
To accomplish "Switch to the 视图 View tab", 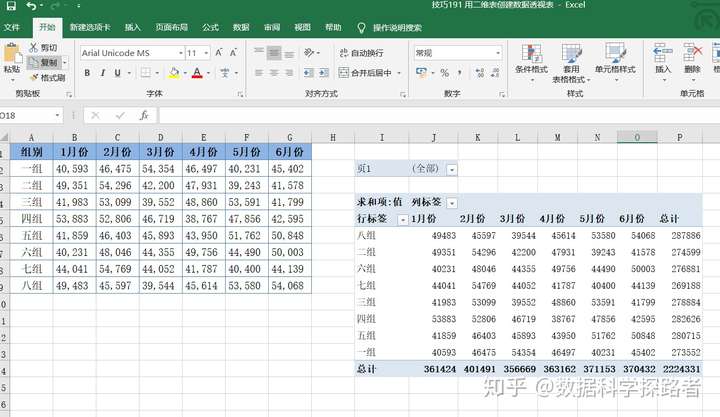I will coord(302,28).
